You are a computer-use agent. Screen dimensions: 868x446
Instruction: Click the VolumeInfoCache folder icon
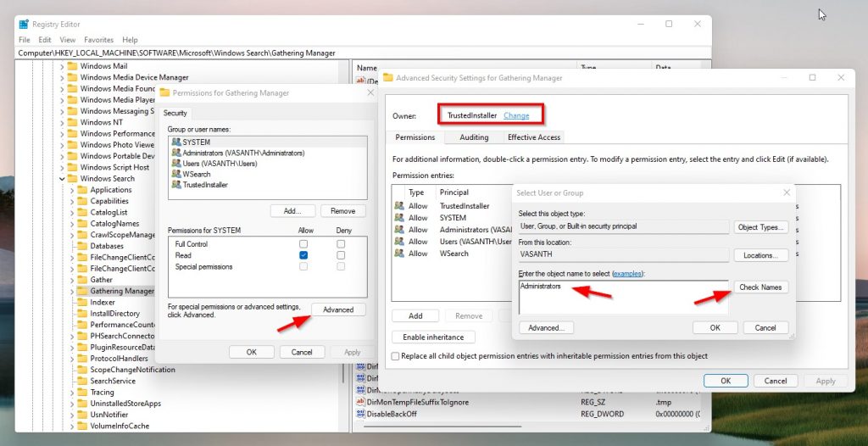[82, 426]
